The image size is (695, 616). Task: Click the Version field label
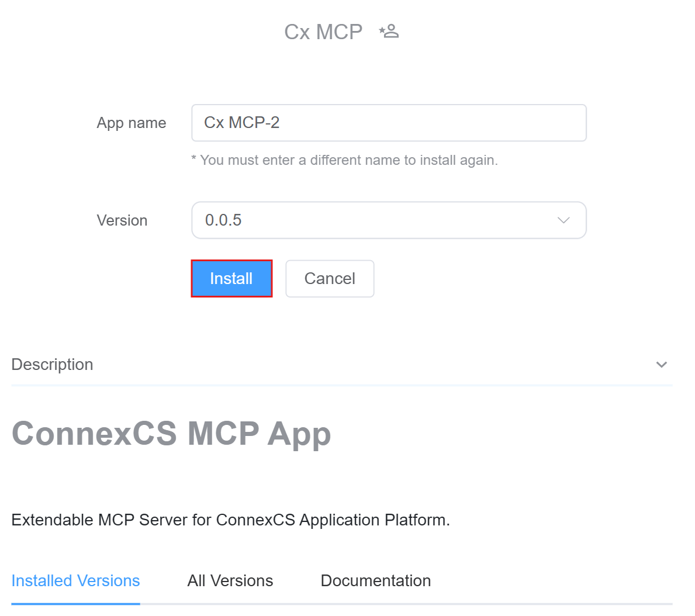[x=122, y=220]
